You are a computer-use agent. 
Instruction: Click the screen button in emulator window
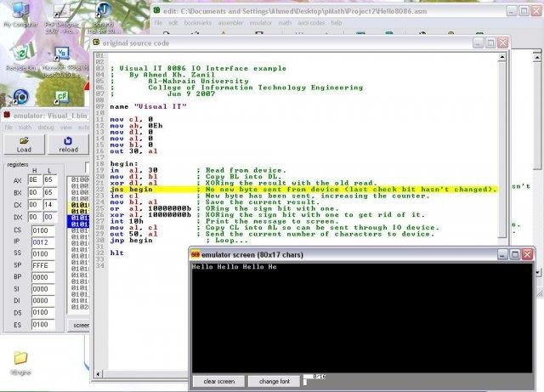coord(79,326)
